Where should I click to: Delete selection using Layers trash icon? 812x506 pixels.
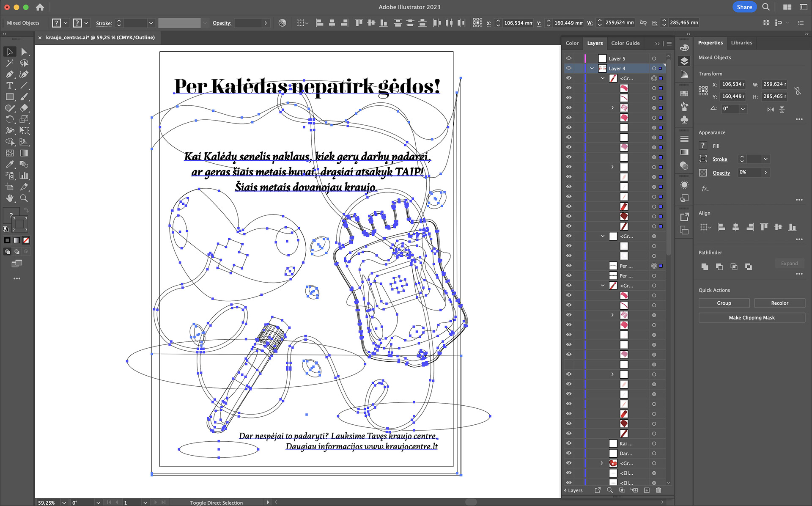tap(658, 490)
